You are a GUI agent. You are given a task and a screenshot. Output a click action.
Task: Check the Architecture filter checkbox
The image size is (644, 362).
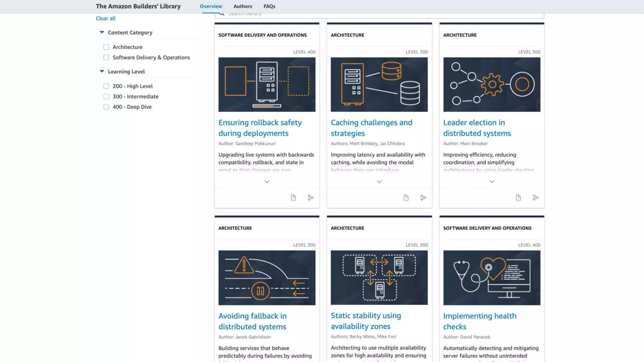pyautogui.click(x=106, y=47)
